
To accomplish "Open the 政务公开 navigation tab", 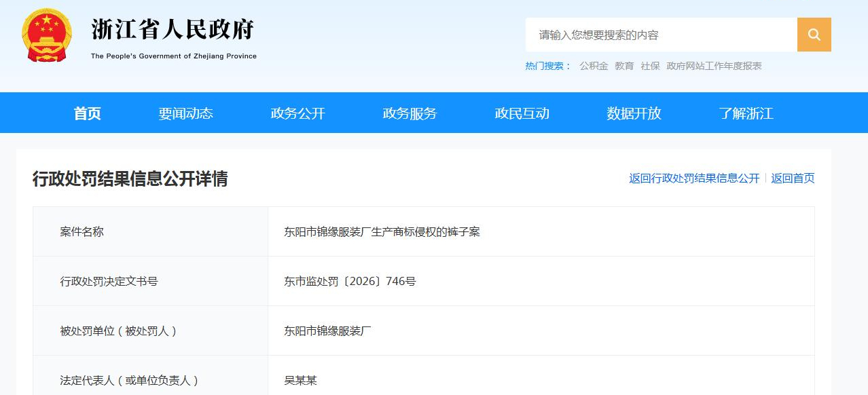I will 298,113.
